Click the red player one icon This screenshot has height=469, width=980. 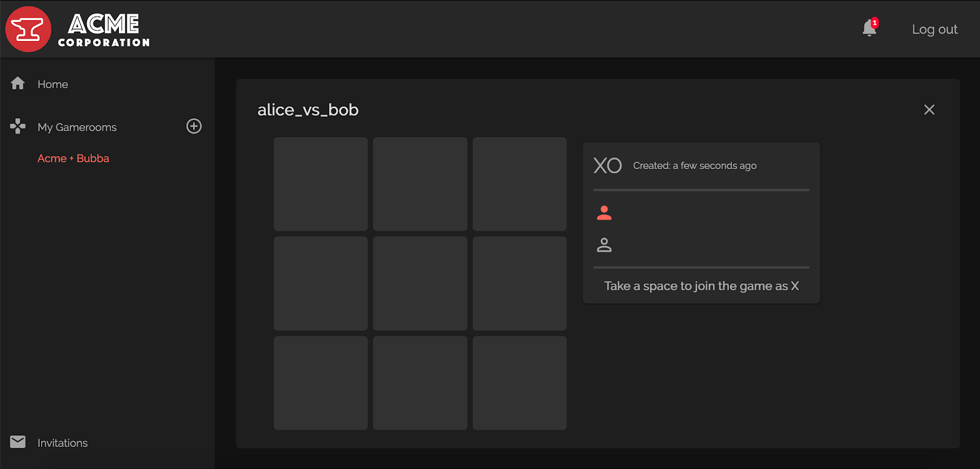click(x=604, y=212)
